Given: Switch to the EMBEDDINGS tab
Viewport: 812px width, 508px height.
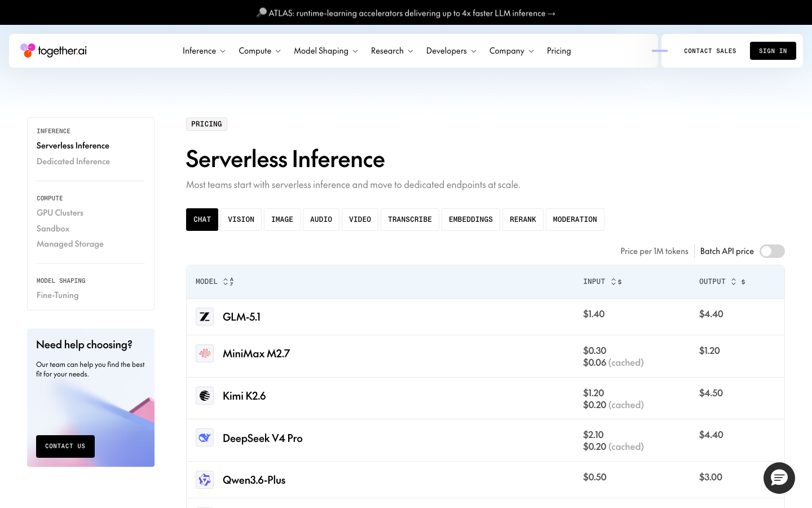Looking at the screenshot, I should pyautogui.click(x=471, y=220).
